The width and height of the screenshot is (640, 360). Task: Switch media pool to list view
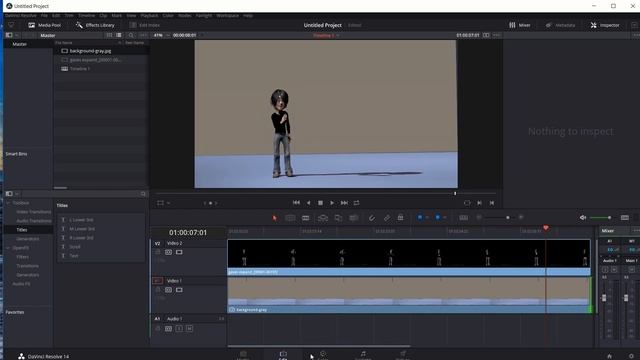119,35
